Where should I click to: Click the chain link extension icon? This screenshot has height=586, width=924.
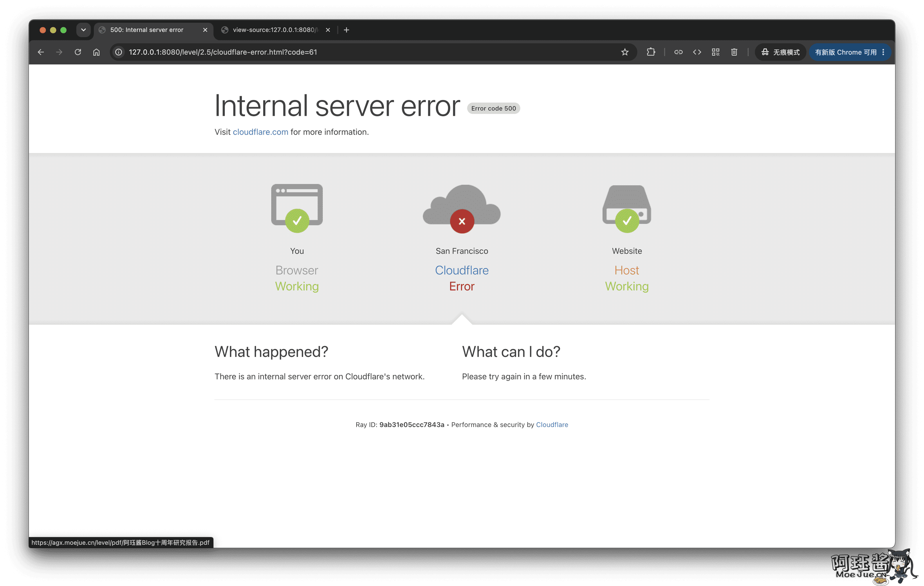pos(679,52)
